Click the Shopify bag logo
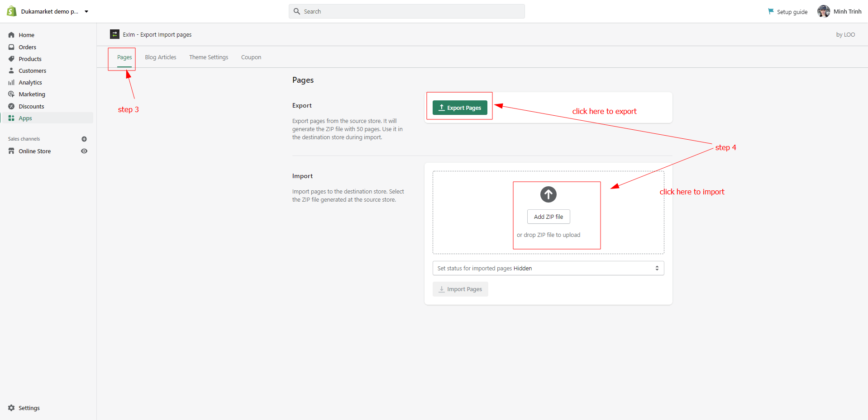The width and height of the screenshot is (868, 420). click(12, 11)
